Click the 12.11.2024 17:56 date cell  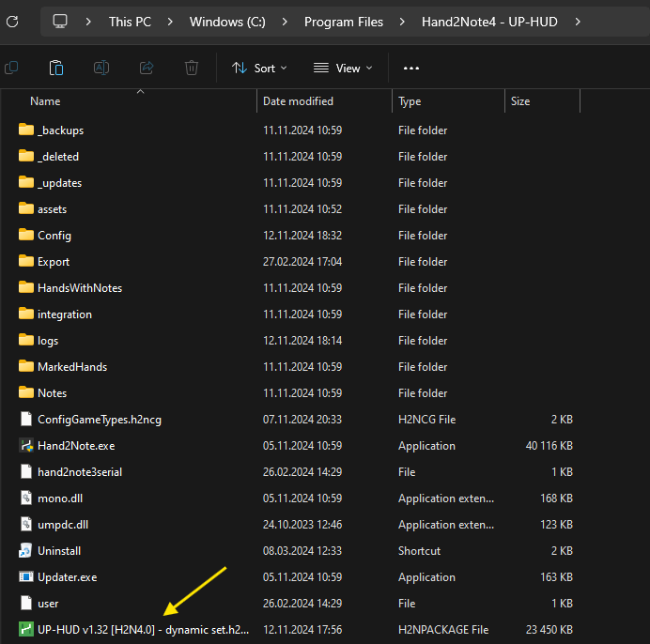coord(302,630)
